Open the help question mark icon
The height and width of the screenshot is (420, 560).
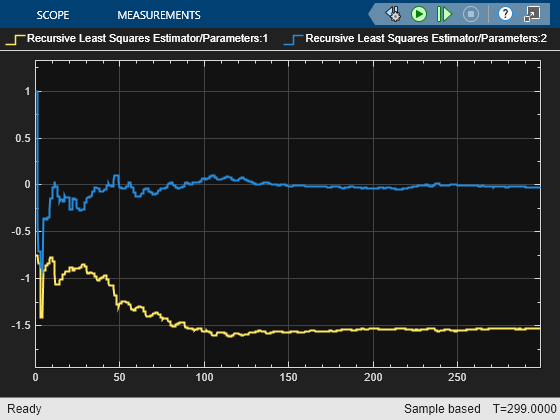point(505,14)
